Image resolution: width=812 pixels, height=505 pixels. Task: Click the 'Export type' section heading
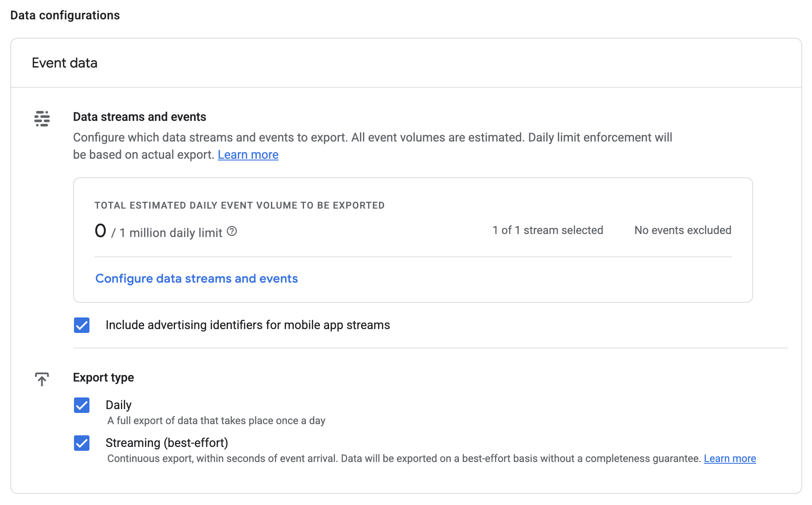tap(103, 378)
